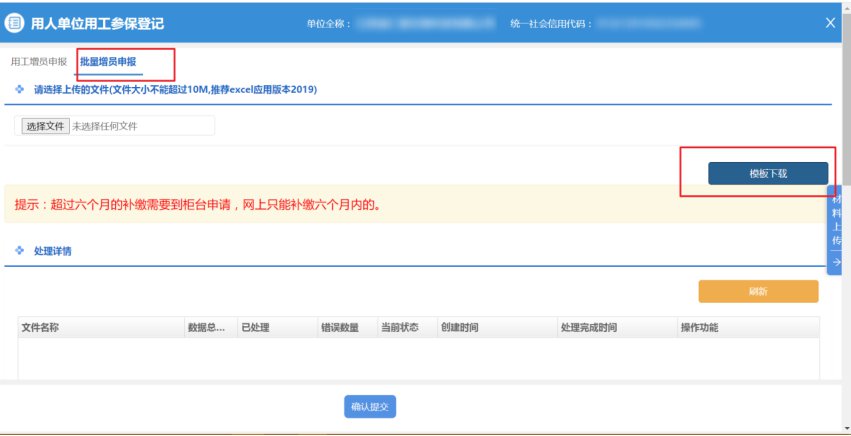Refresh the list with the 刷新 button
Image resolution: width=851 pixels, height=436 pixels.
tap(757, 291)
